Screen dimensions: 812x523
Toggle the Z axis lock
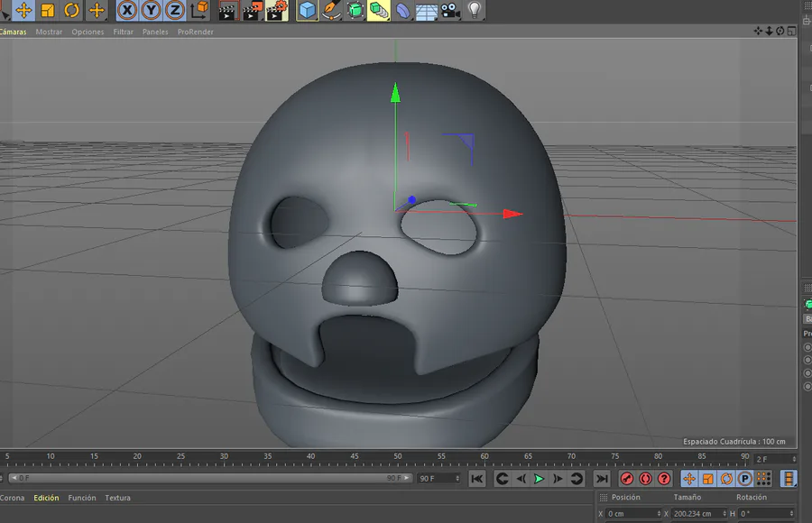[x=175, y=11]
